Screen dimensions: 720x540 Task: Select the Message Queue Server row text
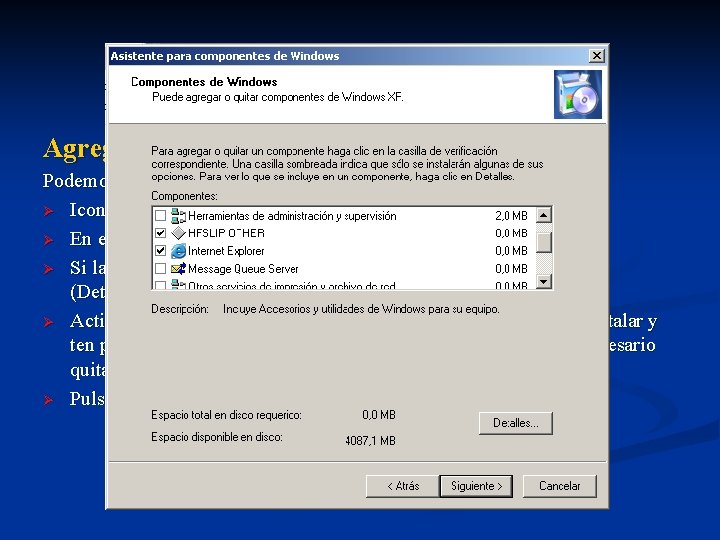[x=243, y=269]
